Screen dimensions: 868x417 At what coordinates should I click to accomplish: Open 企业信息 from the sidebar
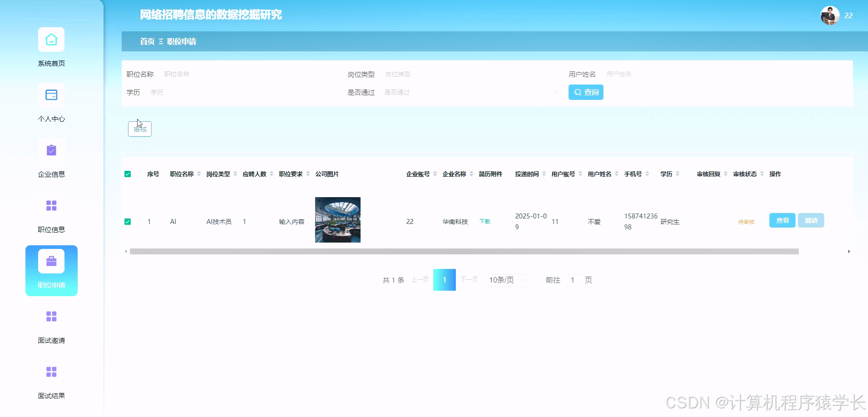pyautogui.click(x=51, y=150)
